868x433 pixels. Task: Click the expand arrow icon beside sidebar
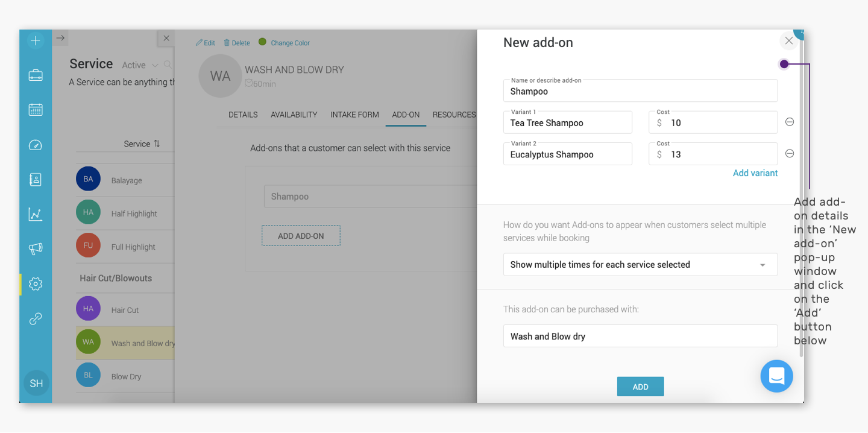pos(60,38)
